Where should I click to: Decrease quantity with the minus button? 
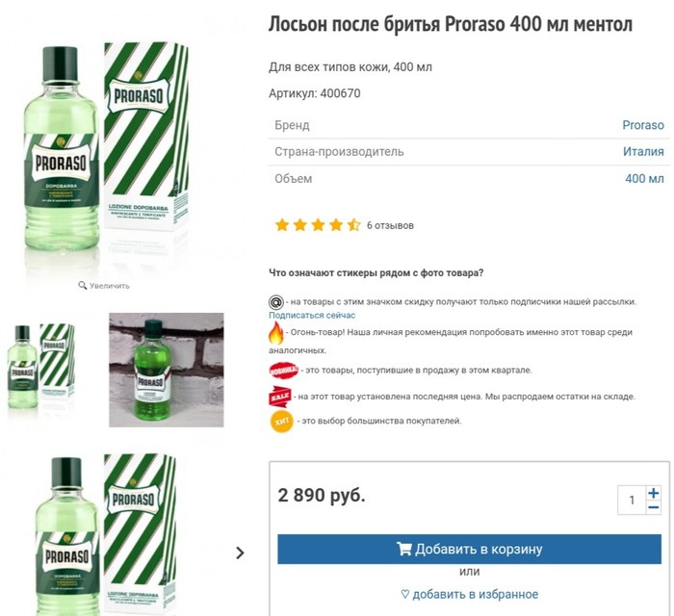point(654,507)
